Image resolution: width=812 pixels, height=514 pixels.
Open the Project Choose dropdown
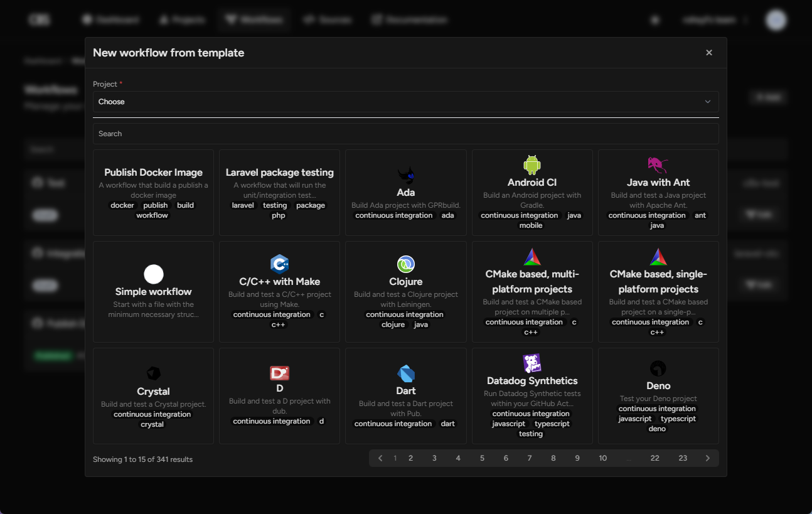click(x=406, y=102)
